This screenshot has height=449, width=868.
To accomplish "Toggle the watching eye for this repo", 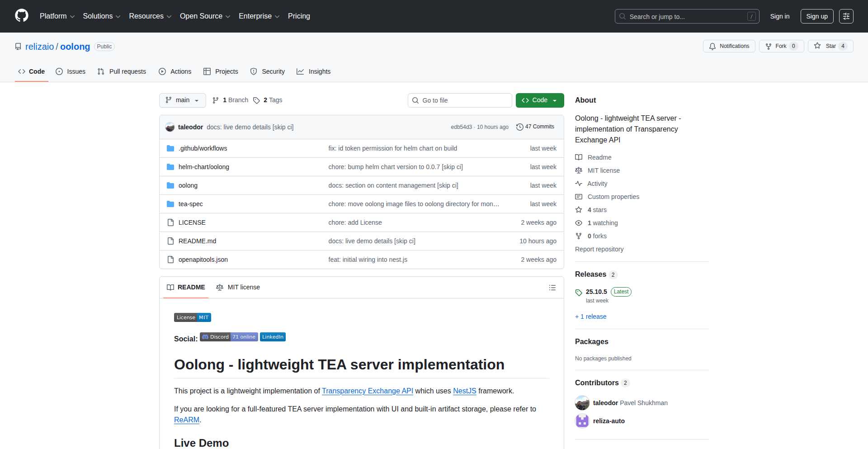I will point(579,223).
